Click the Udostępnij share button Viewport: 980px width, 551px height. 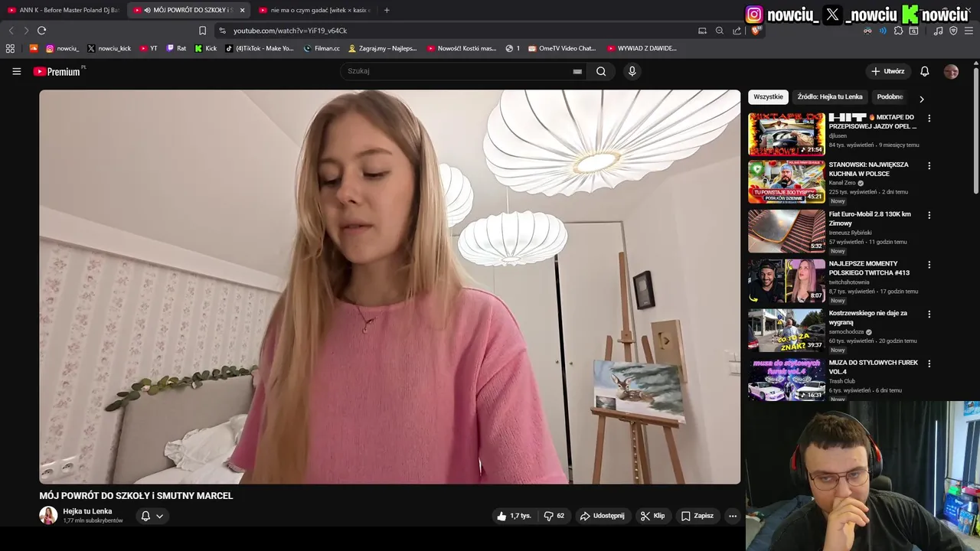[602, 516]
